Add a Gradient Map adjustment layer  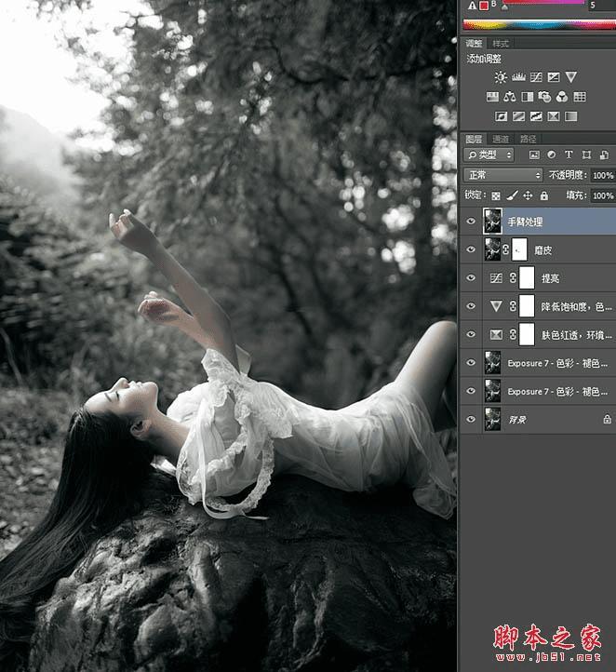click(x=571, y=116)
